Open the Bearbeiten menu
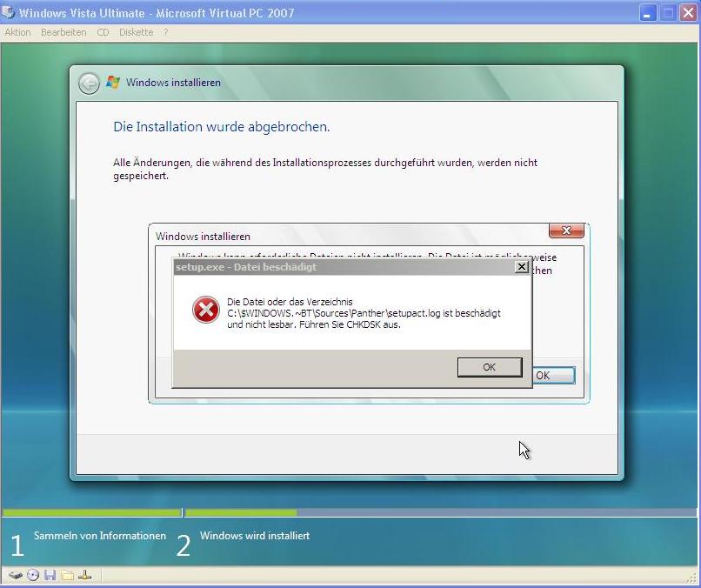This screenshot has width=701, height=588. [63, 32]
